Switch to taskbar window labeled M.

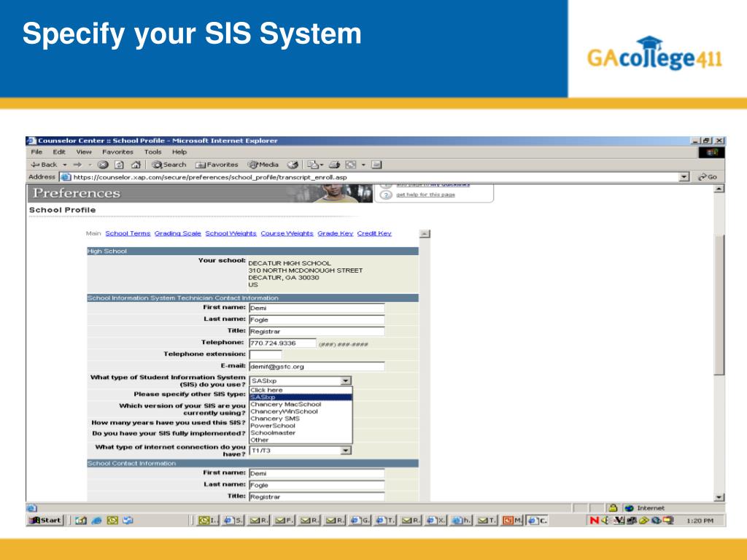[512, 521]
